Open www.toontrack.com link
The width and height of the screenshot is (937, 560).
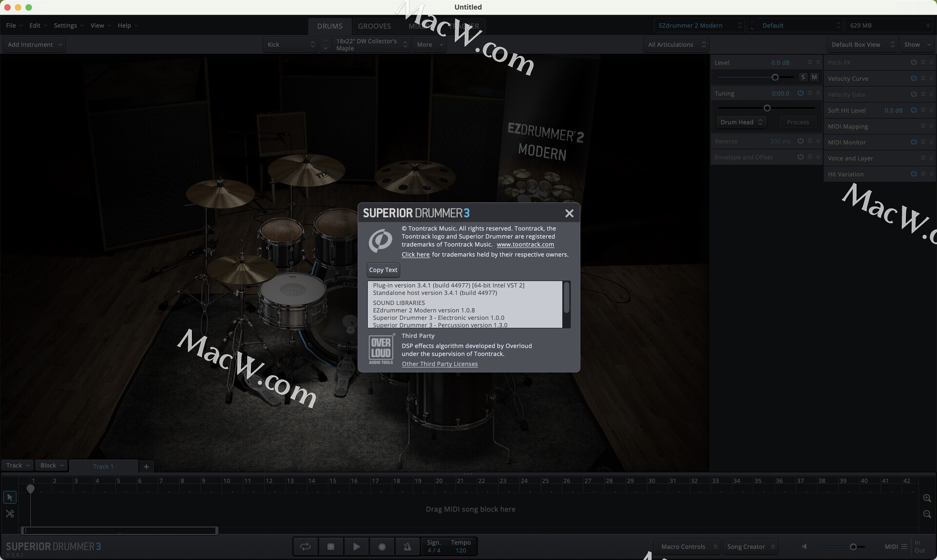click(x=525, y=244)
